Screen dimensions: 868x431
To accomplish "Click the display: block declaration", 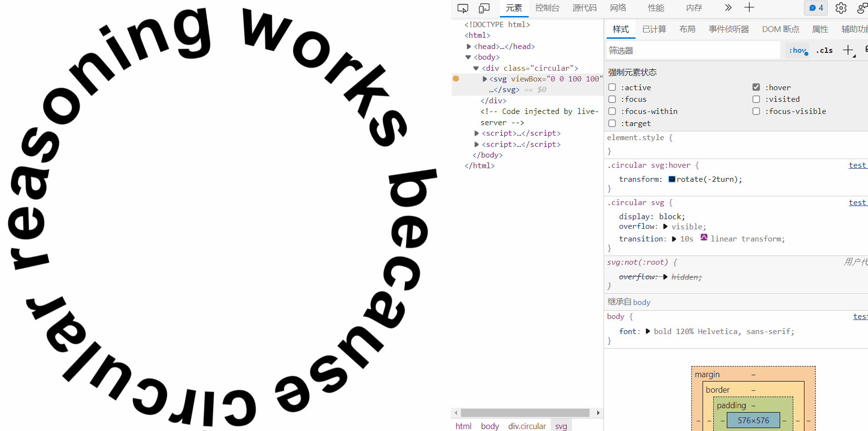I will [652, 216].
